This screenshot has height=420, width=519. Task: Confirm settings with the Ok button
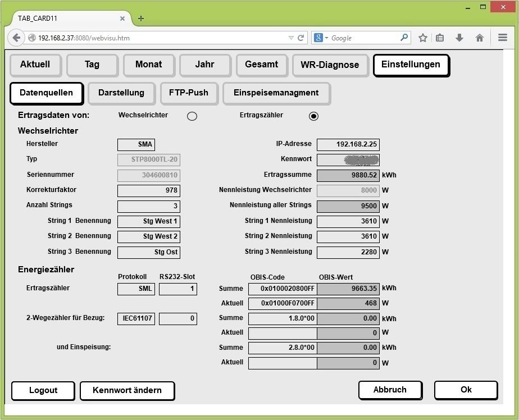tap(466, 390)
